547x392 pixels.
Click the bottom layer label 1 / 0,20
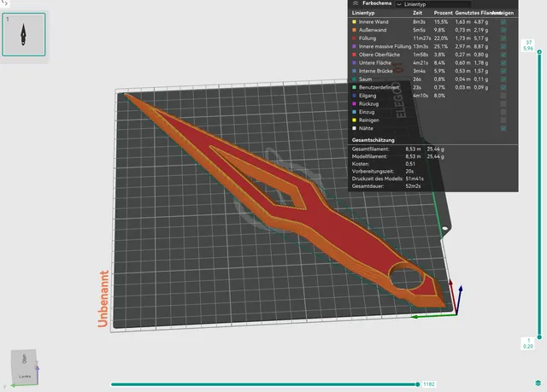[x=528, y=343]
